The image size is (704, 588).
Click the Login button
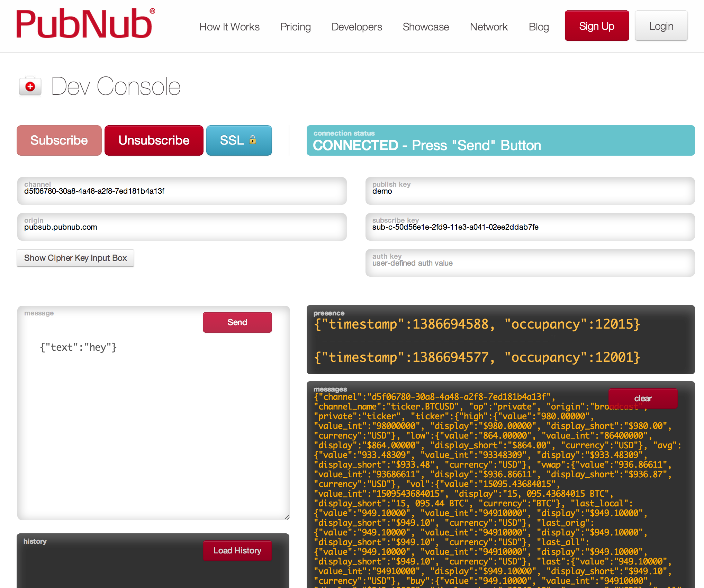[661, 26]
